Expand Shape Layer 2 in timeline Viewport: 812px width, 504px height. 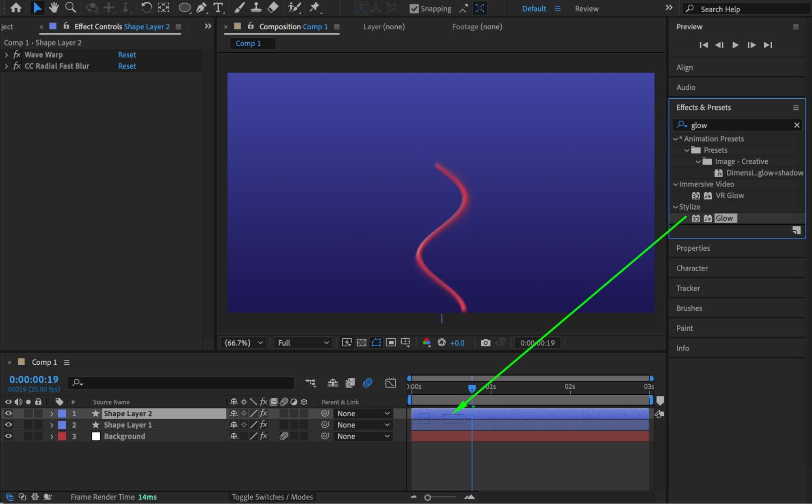52,413
